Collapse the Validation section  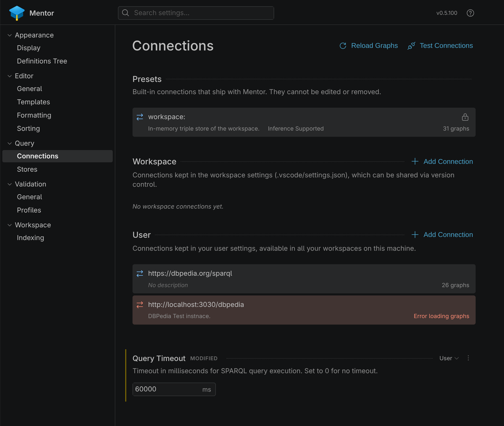(10, 184)
